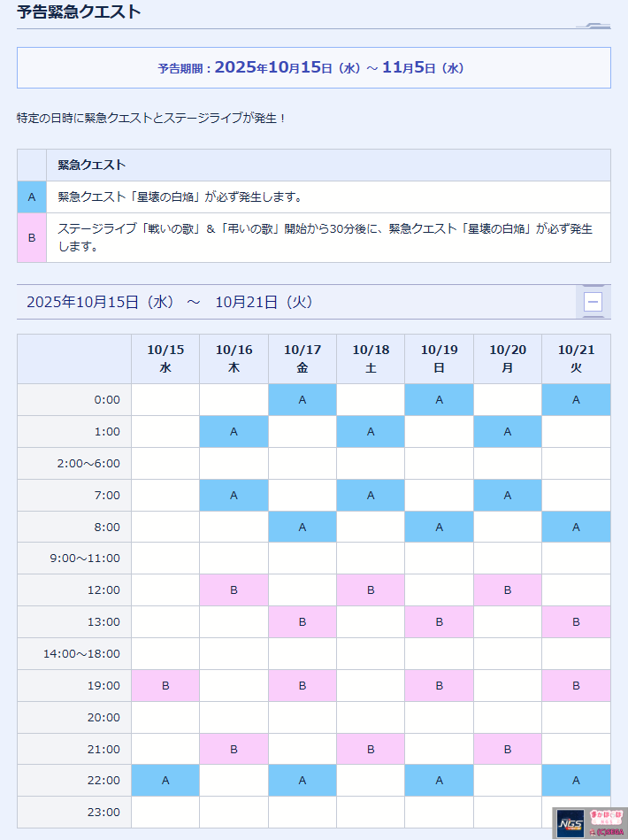The width and height of the screenshot is (628, 840).
Task: Select the 10/18 土 column header
Action: (x=371, y=358)
